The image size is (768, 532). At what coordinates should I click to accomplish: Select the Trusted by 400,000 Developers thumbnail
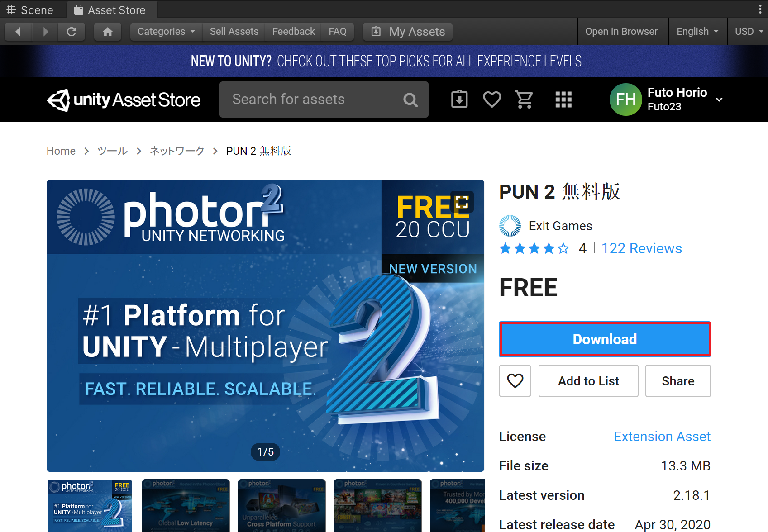pos(457,506)
